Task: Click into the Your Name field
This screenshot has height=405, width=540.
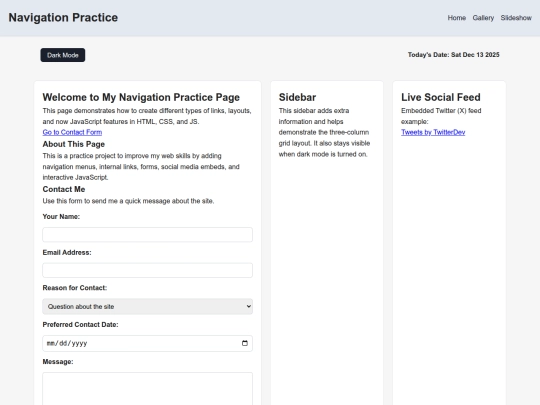Action: coord(147,235)
